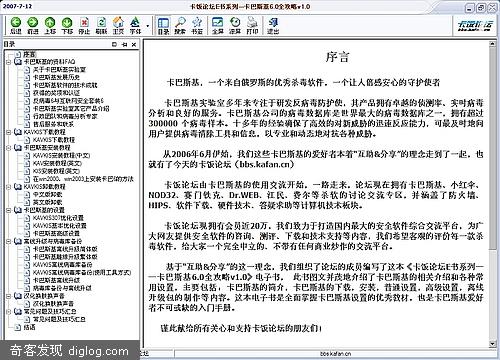Stop loading with the 停止 icon
Screen dimensions: 500x360
pyautogui.click(x=84, y=26)
